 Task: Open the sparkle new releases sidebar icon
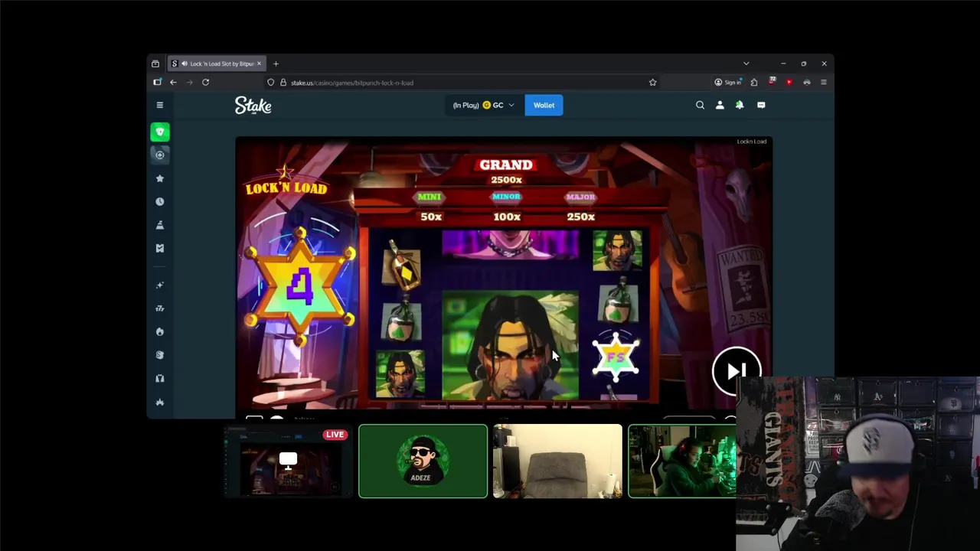pyautogui.click(x=160, y=285)
